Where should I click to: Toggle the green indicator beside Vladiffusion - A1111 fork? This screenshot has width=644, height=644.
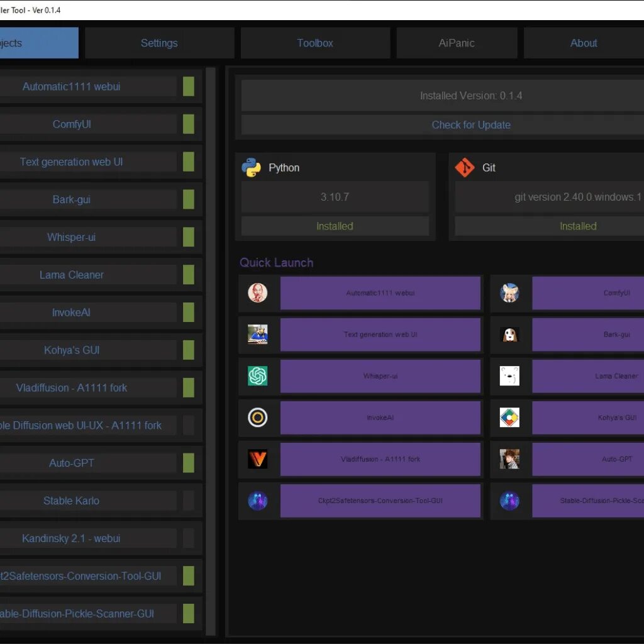coord(189,387)
